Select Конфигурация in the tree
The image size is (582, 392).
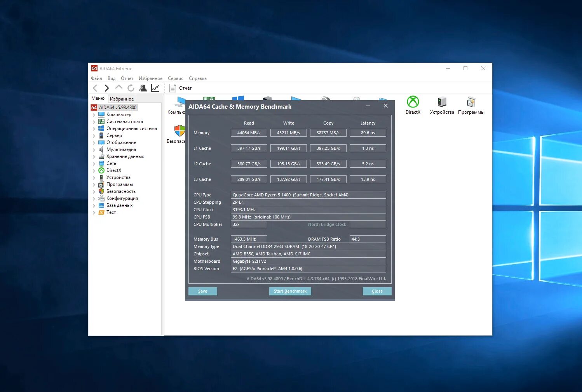[x=122, y=198]
